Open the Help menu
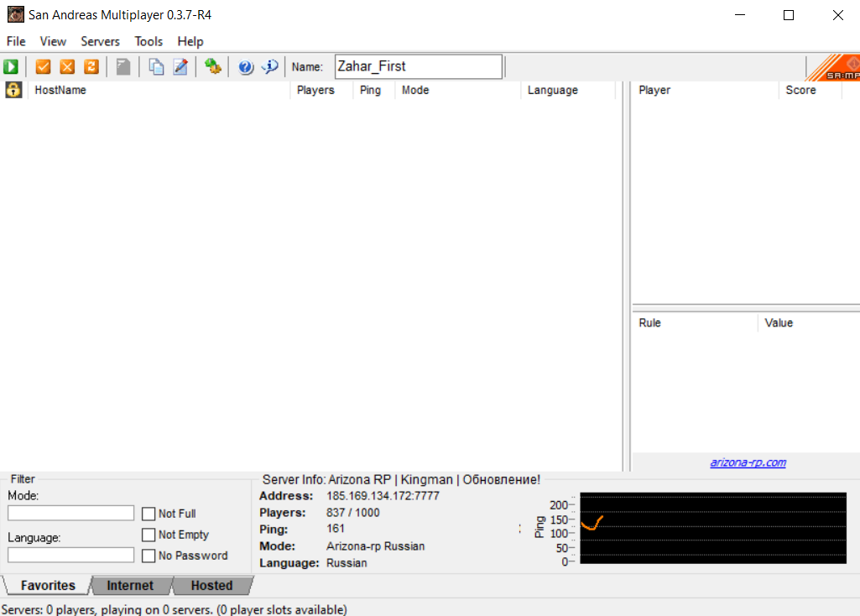Image resolution: width=860 pixels, height=616 pixels. click(x=190, y=42)
